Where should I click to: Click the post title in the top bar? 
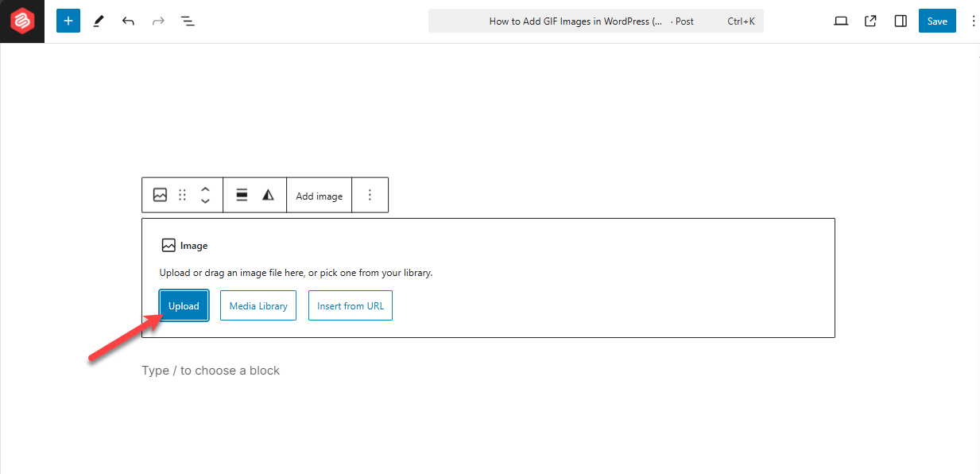577,21
